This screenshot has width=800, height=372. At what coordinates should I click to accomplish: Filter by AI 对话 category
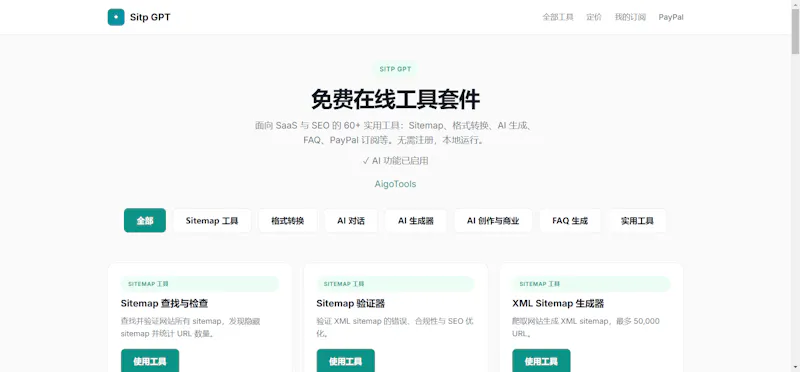pyautogui.click(x=351, y=220)
